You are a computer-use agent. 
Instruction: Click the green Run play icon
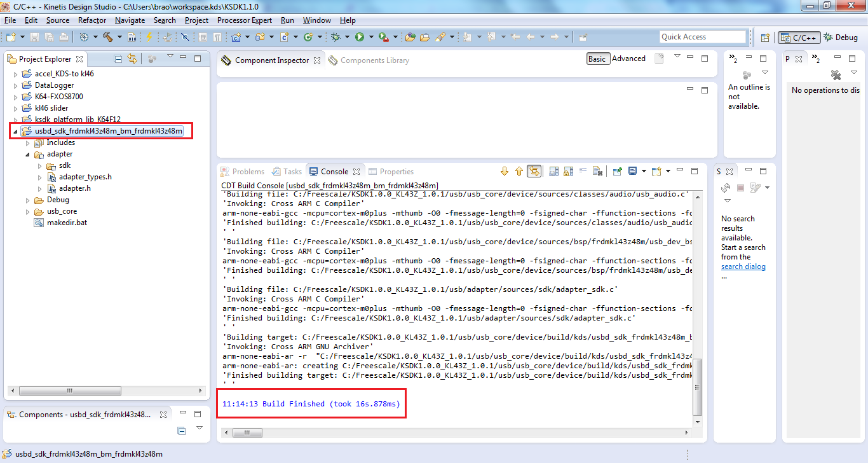coord(360,37)
